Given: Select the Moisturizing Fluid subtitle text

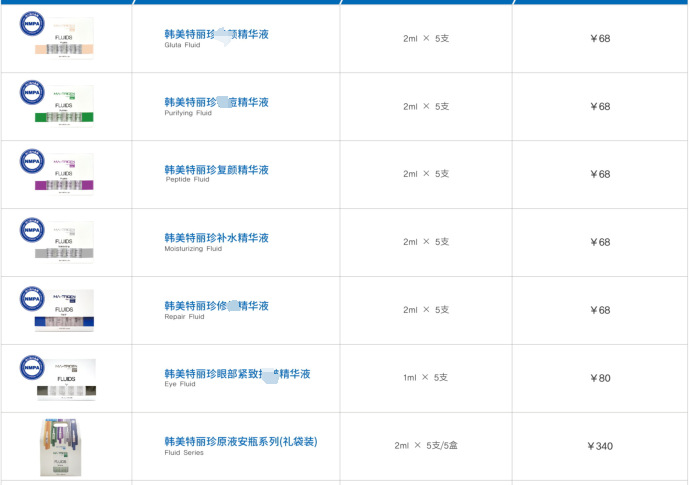Looking at the screenshot, I should click(193, 249).
